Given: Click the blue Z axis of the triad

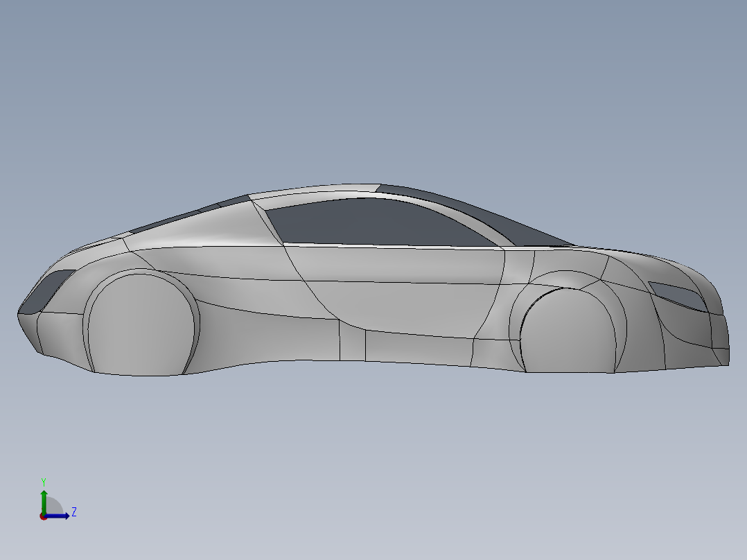Looking at the screenshot, I should click(58, 516).
